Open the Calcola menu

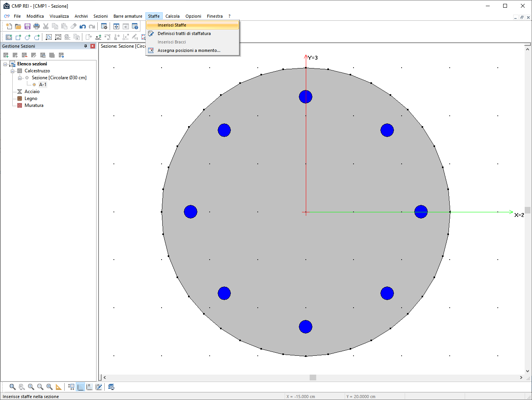coord(172,16)
